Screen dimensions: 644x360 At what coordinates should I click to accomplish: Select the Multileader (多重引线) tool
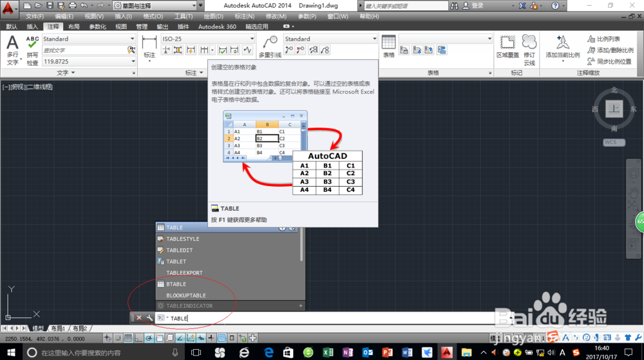click(270, 47)
